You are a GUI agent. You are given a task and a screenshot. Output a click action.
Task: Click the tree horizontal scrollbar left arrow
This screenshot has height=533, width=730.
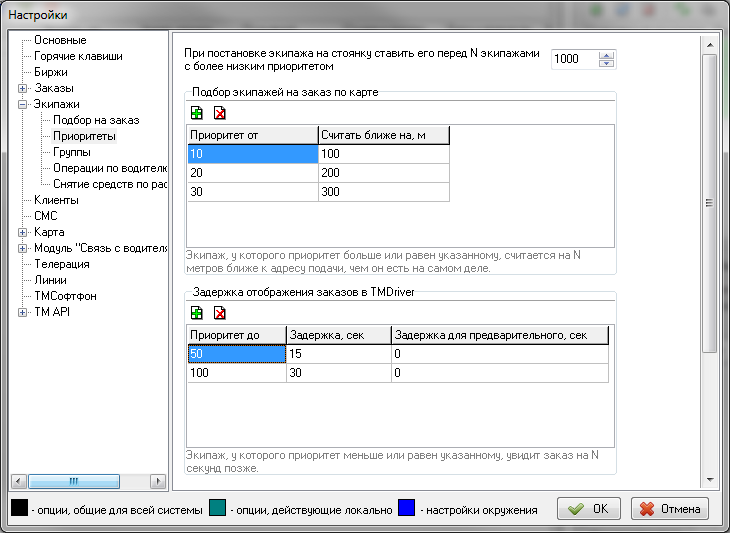[19, 481]
